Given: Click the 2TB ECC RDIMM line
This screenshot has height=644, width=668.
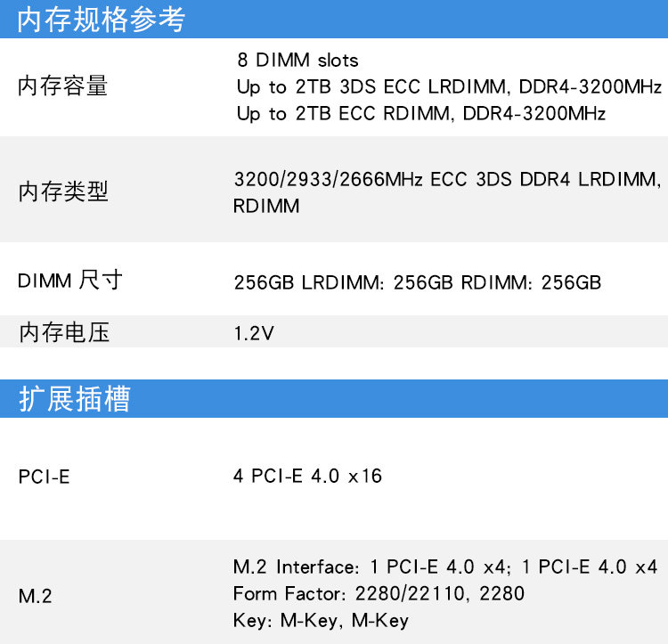Looking at the screenshot, I should click(420, 114).
